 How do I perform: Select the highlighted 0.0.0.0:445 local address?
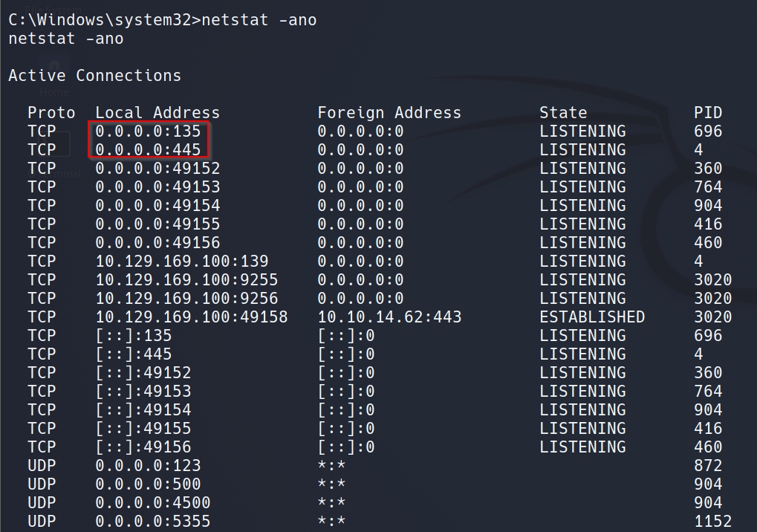(148, 150)
